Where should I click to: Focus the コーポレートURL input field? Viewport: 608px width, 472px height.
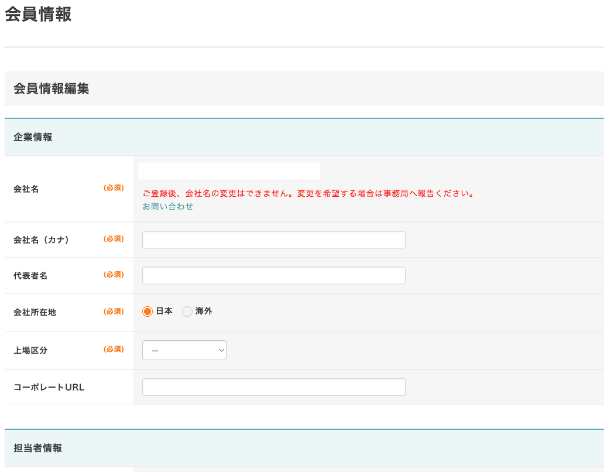(273, 387)
